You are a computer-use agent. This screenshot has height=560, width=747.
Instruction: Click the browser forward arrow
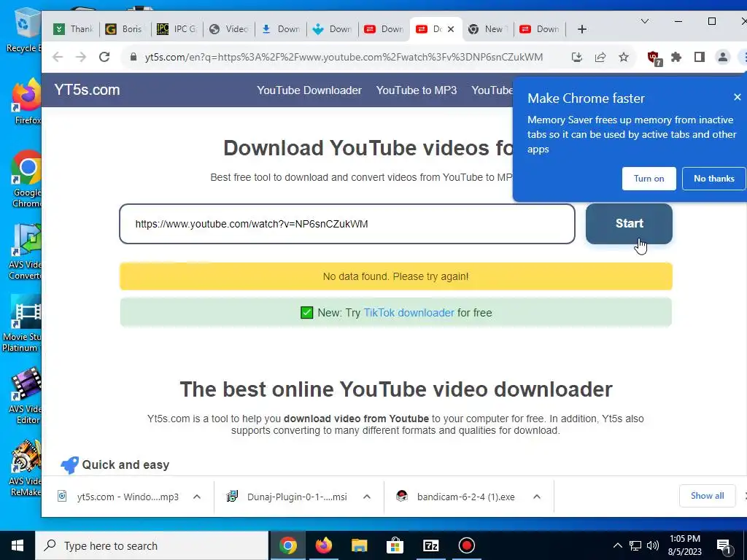click(x=81, y=57)
